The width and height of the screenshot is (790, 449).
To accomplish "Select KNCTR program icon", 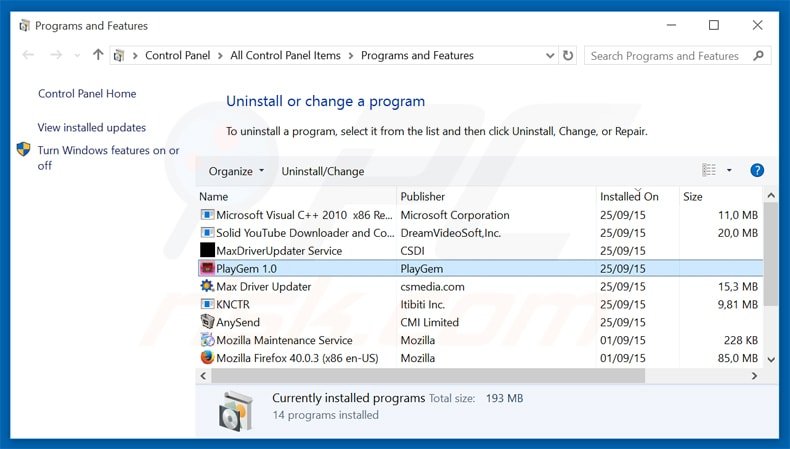I will click(x=207, y=304).
